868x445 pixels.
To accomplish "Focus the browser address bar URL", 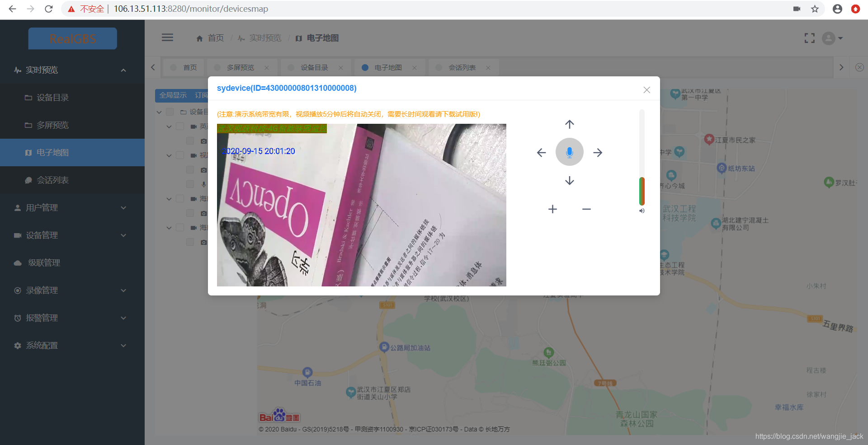I will 191,9.
